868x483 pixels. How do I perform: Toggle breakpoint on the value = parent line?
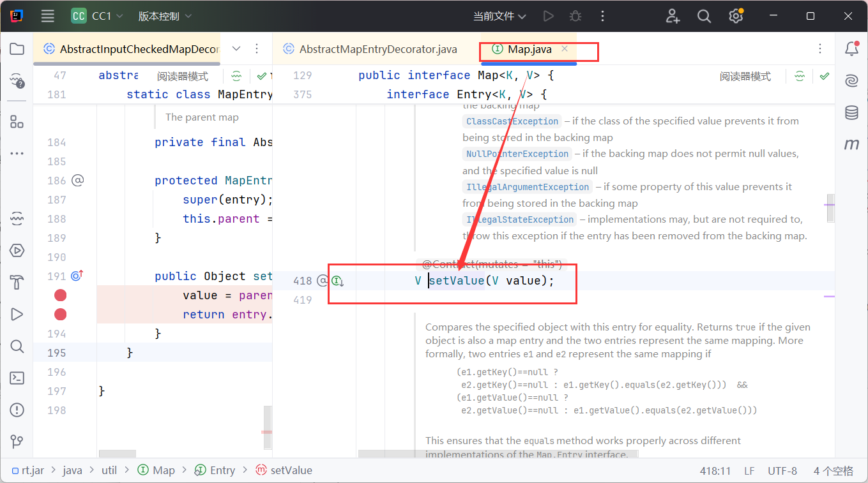click(x=60, y=295)
